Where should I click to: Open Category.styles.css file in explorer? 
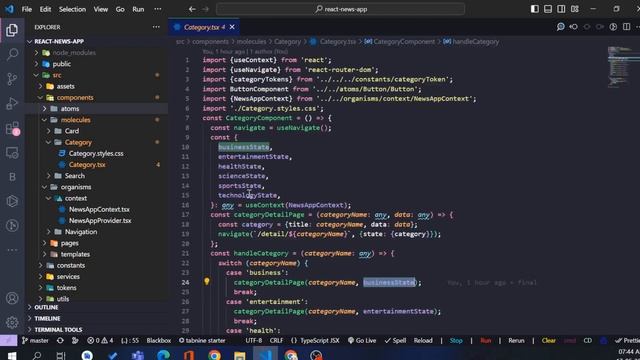point(96,153)
